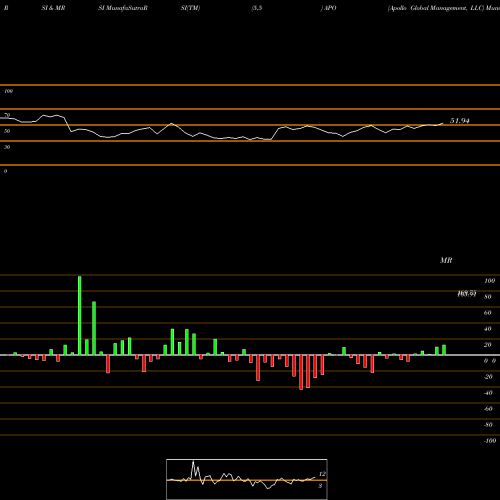Click the '12' label in mini chart
The width and height of the screenshot is (500, 500).
pos(322,474)
